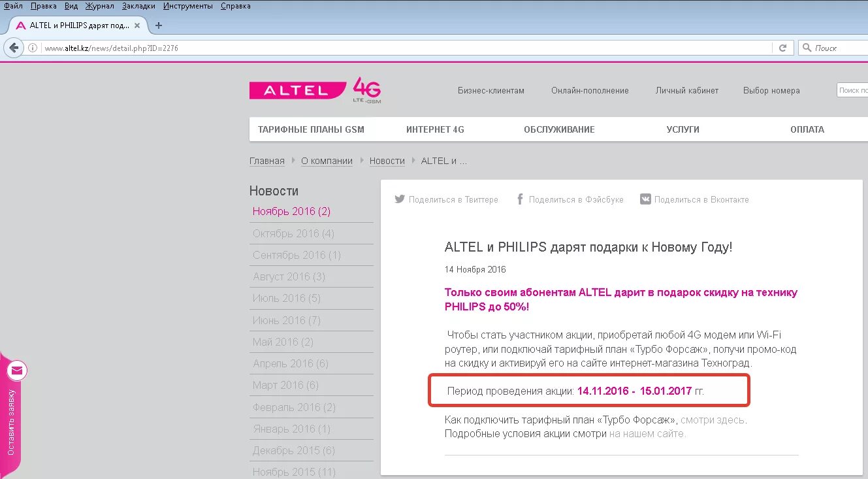Open ОПЛАТА navigation item
868x479 pixels.
click(807, 129)
